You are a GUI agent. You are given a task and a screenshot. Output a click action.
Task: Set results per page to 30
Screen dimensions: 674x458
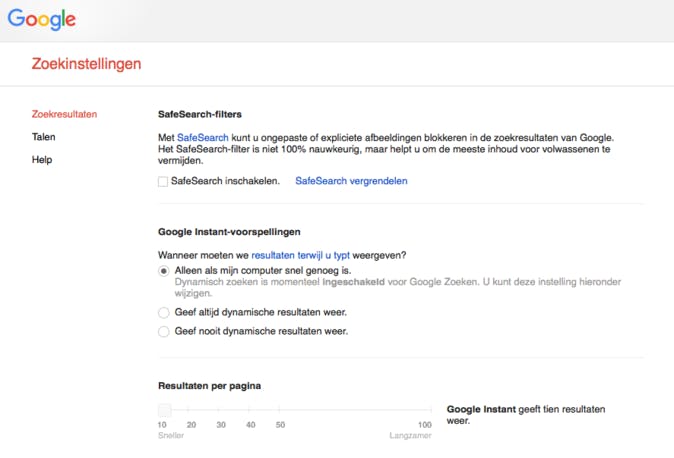(221, 410)
